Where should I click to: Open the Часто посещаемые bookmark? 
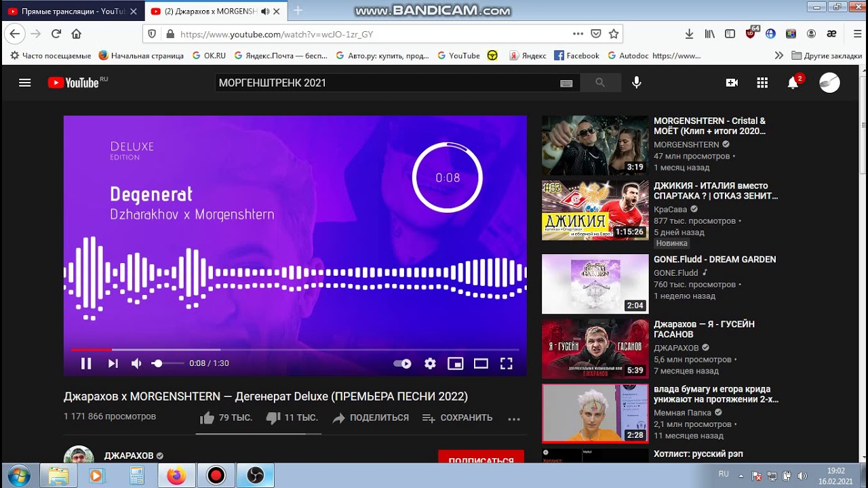pos(51,56)
